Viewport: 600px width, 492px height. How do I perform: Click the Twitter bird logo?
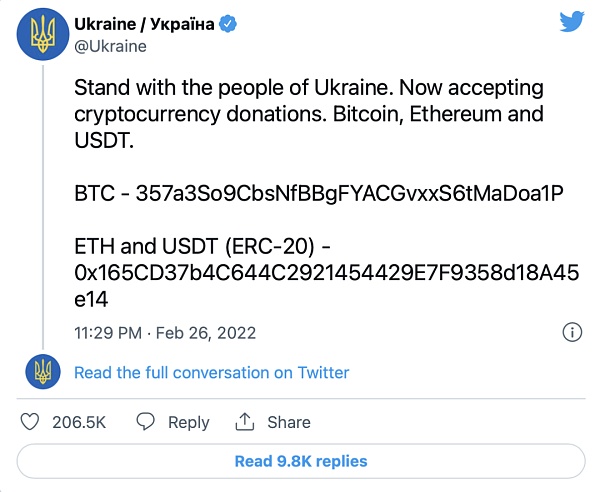(x=571, y=22)
